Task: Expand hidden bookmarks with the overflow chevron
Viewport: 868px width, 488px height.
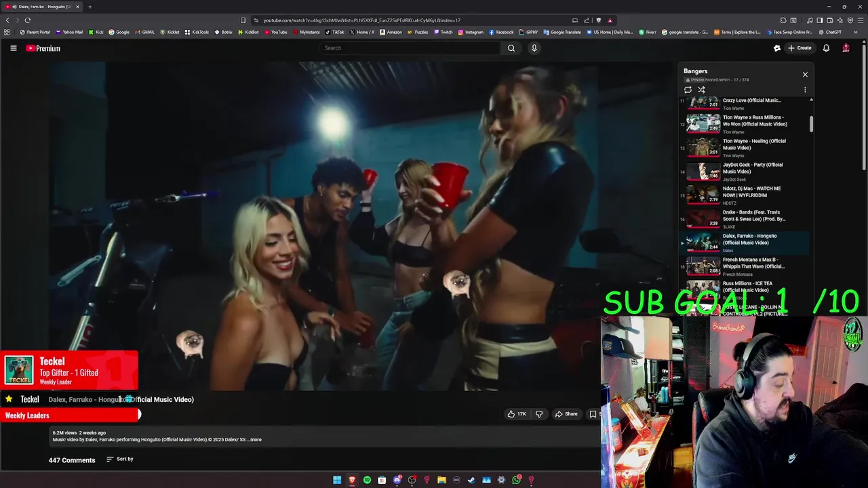Action: (x=856, y=32)
